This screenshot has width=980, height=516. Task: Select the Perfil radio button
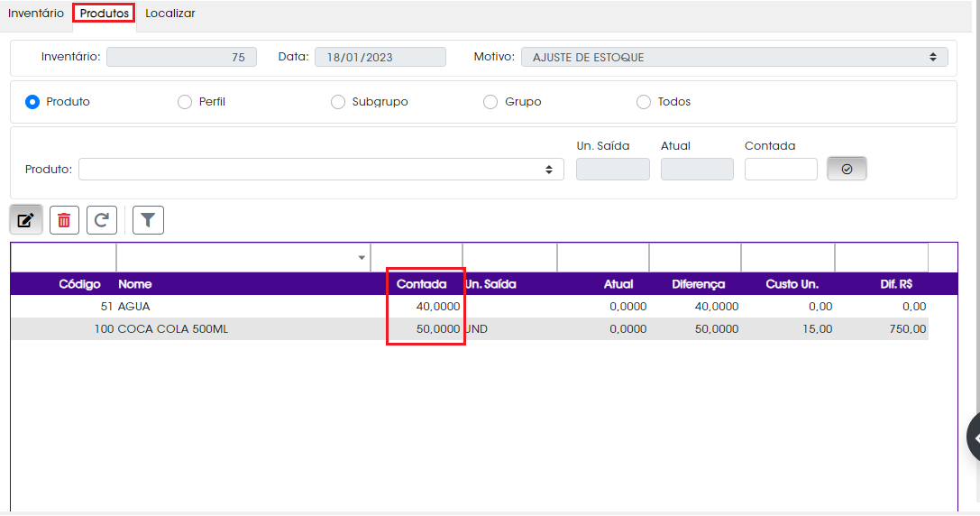coord(185,102)
